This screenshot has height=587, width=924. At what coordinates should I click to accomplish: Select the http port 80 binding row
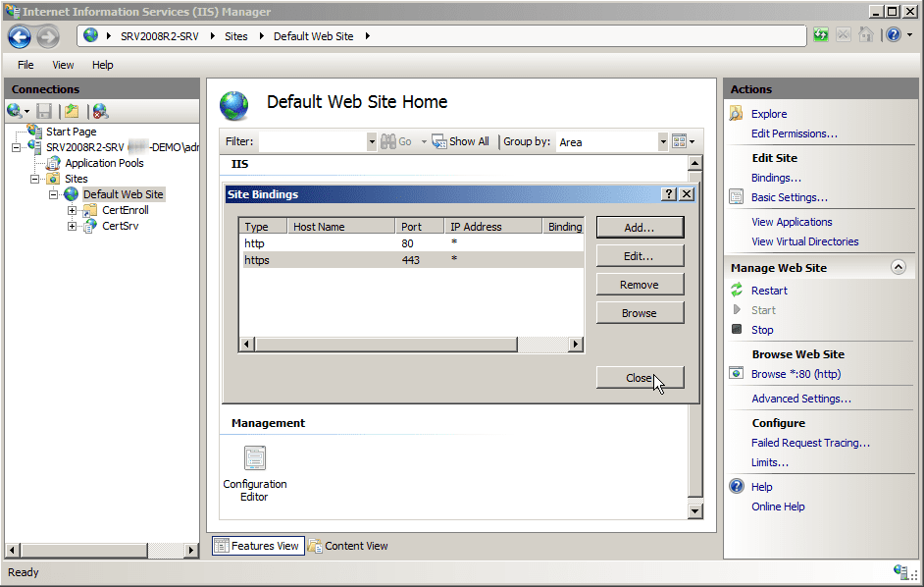tap(411, 243)
